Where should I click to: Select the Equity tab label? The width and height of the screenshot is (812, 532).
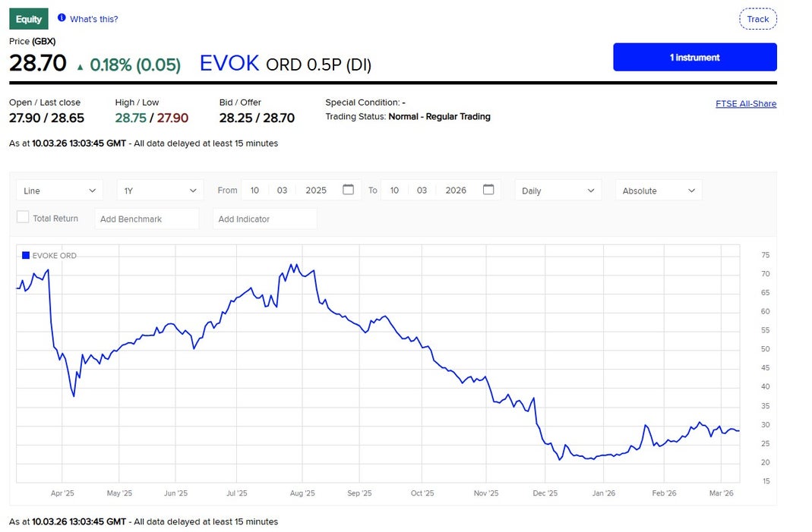pyautogui.click(x=29, y=19)
